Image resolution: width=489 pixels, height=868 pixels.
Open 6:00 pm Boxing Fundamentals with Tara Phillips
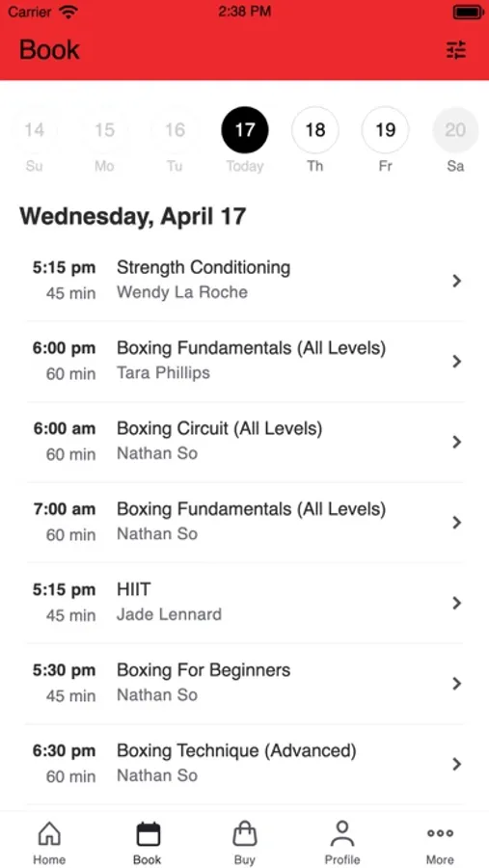(245, 362)
